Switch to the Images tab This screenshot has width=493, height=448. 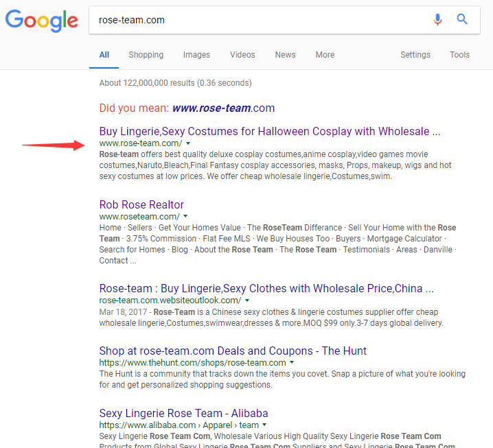tap(196, 55)
